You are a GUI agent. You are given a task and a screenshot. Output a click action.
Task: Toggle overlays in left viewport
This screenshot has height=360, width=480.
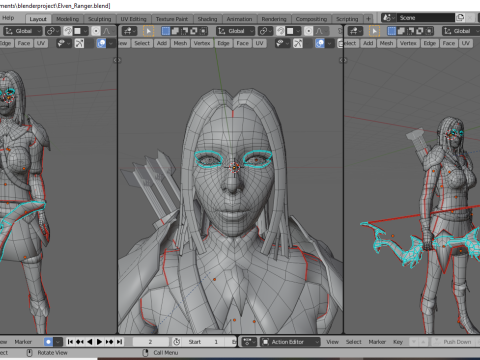coord(101,43)
